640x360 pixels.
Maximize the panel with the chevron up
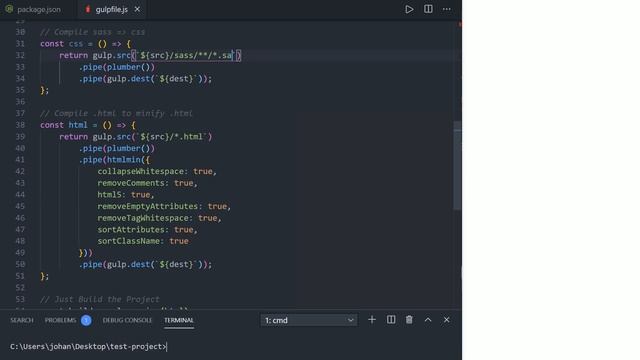click(x=428, y=320)
